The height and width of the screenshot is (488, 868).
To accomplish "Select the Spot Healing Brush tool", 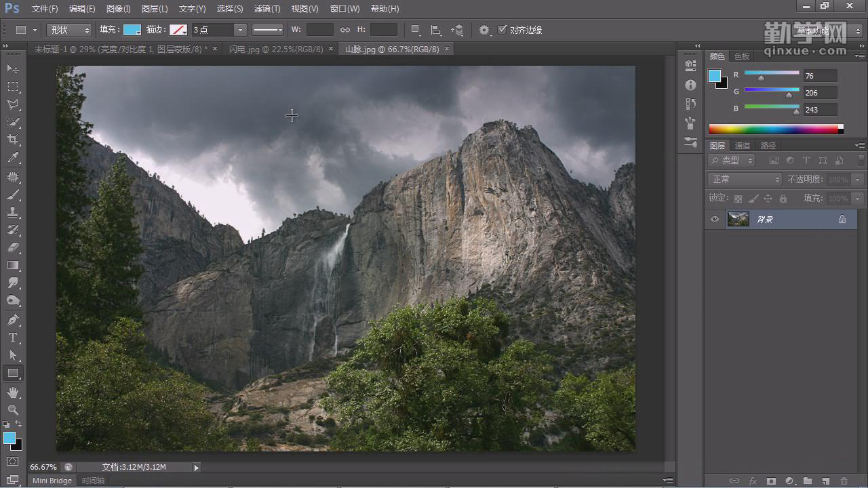I will 13,177.
